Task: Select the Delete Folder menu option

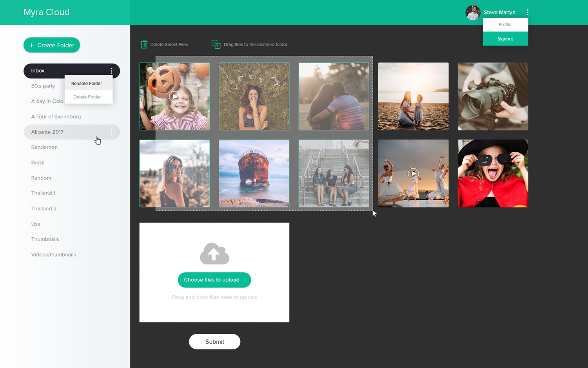Action: [87, 97]
